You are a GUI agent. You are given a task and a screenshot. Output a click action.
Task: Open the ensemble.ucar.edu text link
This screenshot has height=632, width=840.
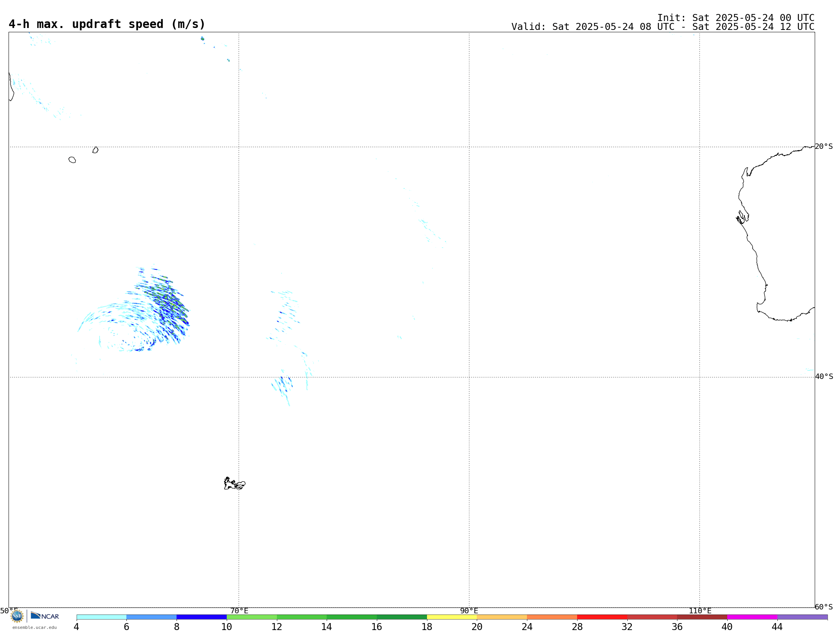point(35,627)
